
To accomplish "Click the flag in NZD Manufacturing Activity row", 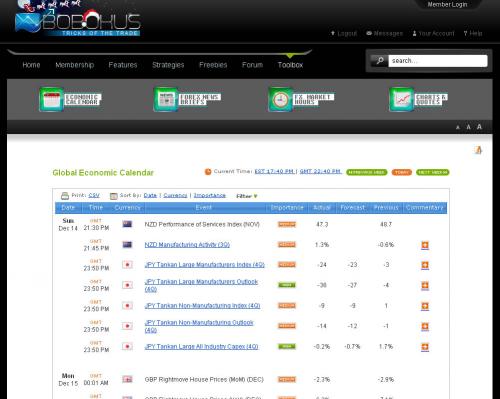I will (127, 245).
